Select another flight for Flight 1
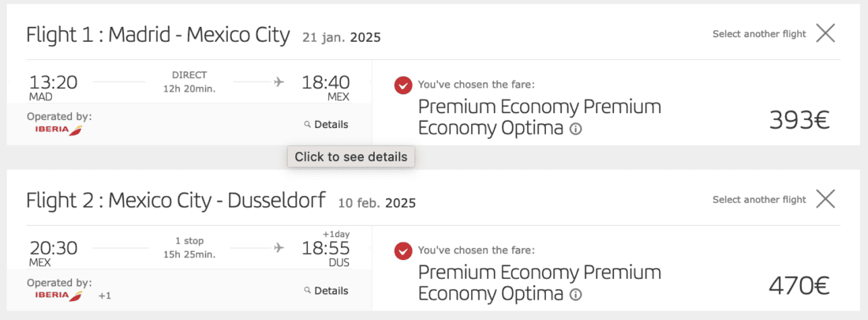 [x=759, y=34]
